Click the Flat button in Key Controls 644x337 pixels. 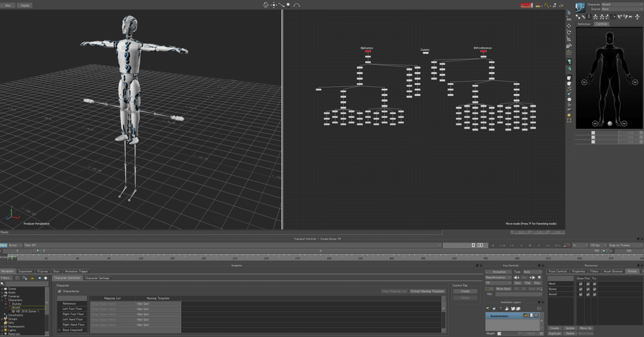(528, 283)
